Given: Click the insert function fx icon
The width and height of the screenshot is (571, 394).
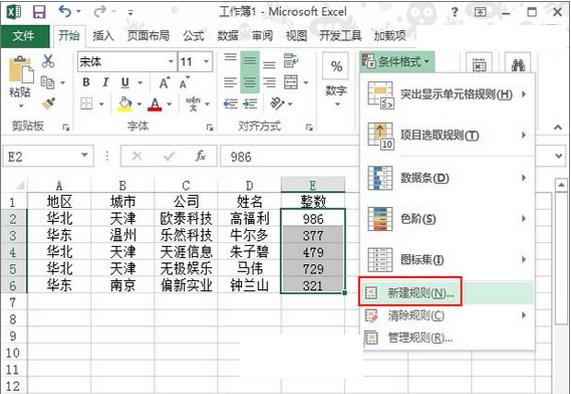Looking at the screenshot, I should [201, 156].
